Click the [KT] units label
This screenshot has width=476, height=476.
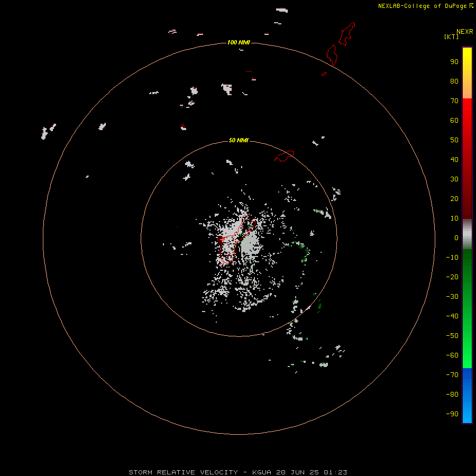click(452, 36)
